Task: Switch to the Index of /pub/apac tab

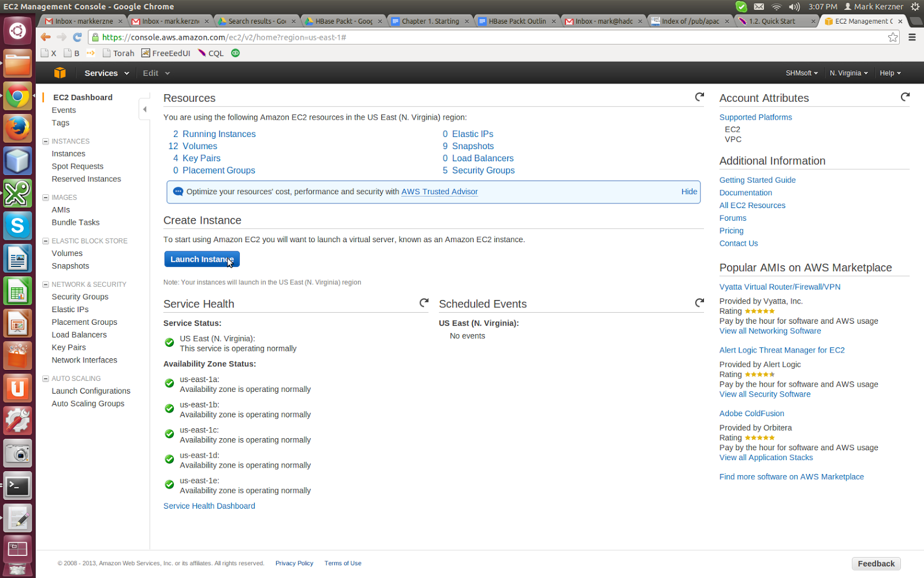Action: [690, 21]
